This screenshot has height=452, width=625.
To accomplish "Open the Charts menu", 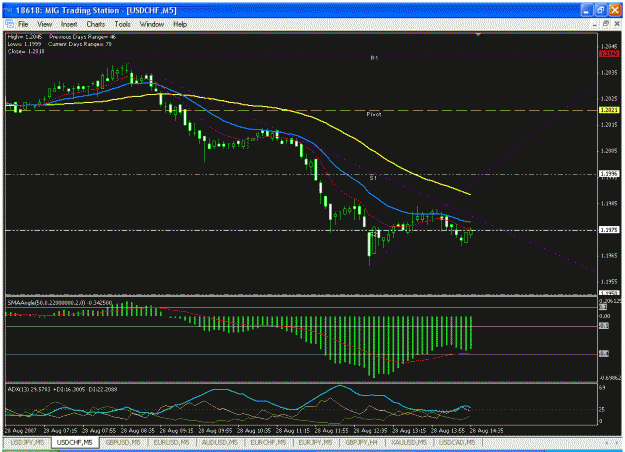I will [x=96, y=24].
